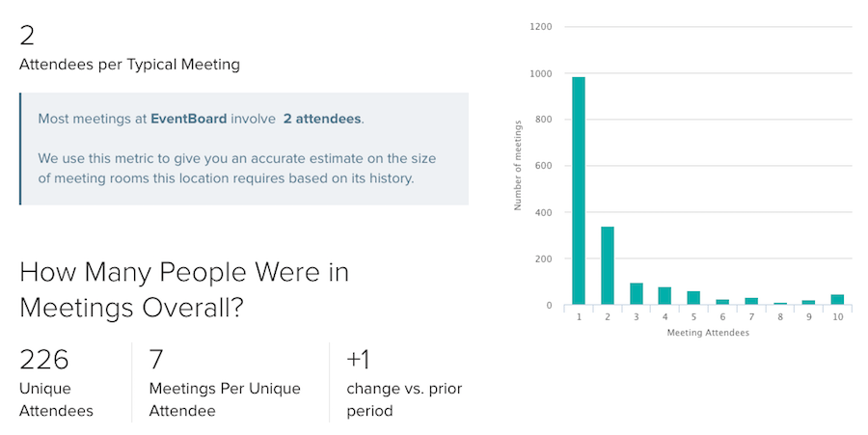Click the bar for 9 attendees
Viewport: 868px width, 435px height.
[809, 302]
